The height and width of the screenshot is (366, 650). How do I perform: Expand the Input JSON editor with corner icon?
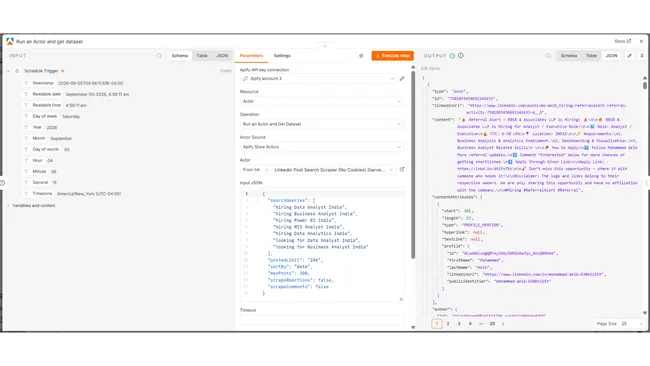pos(401,299)
